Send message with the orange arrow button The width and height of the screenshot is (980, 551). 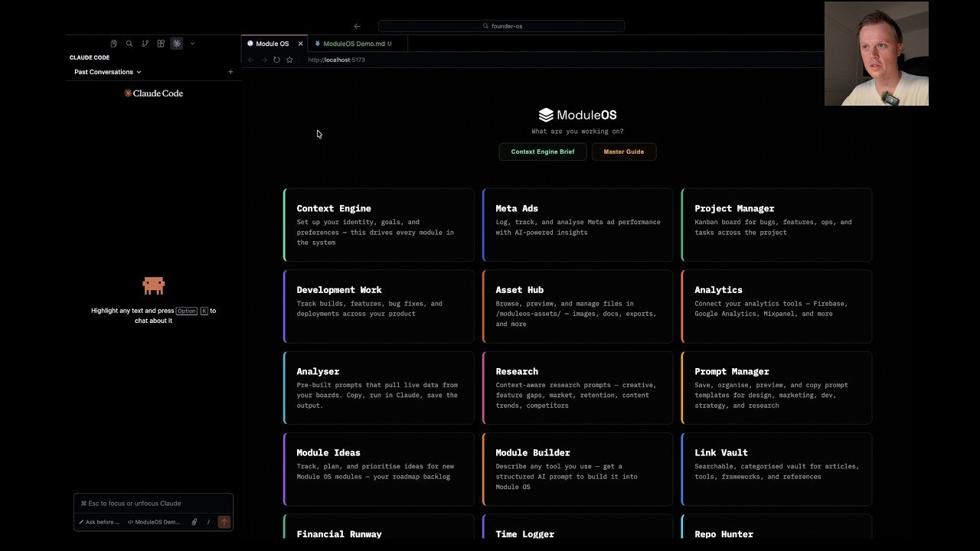click(x=224, y=522)
